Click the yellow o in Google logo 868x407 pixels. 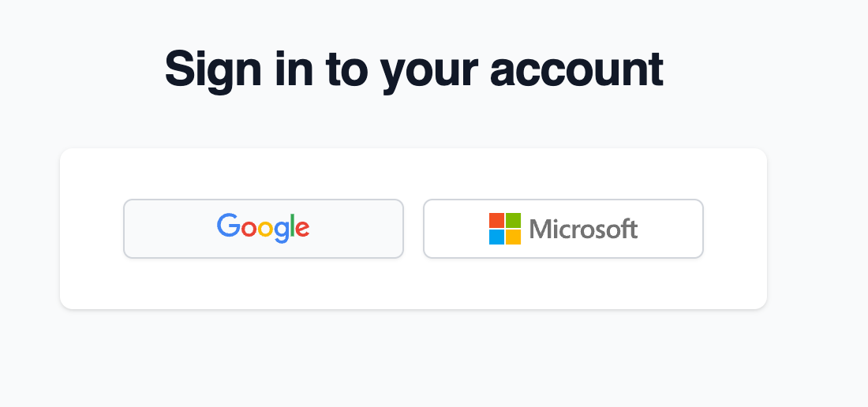[x=264, y=229]
